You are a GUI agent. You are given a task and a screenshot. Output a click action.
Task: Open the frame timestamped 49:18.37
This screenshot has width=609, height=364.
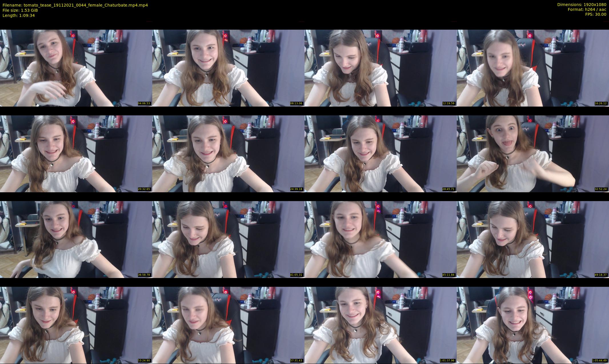533,239
